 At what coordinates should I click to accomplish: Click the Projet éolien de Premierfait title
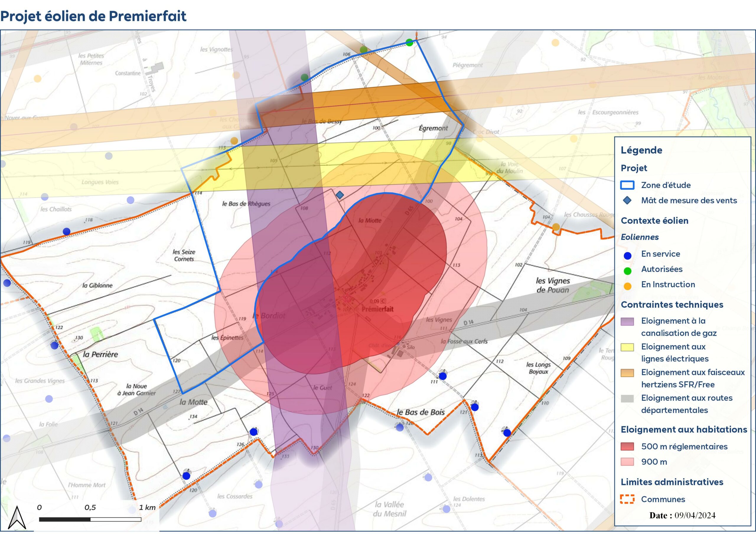pos(93,16)
